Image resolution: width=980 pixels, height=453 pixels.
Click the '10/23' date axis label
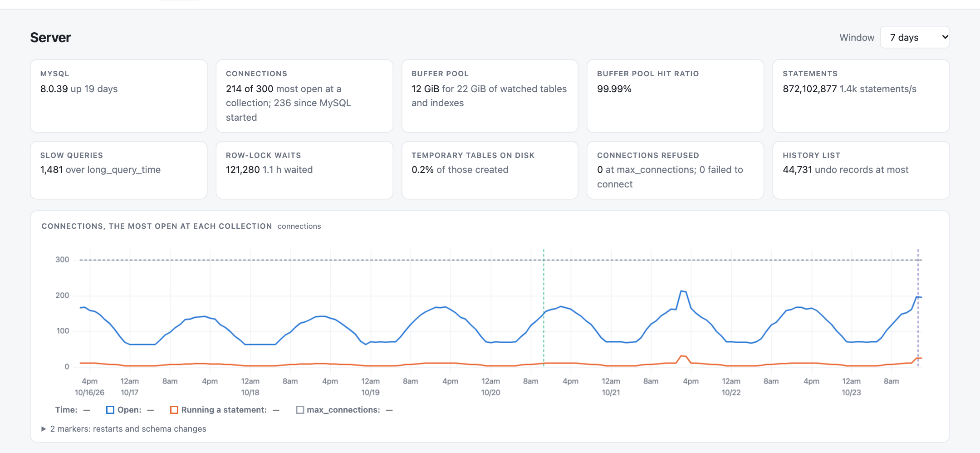[851, 393]
